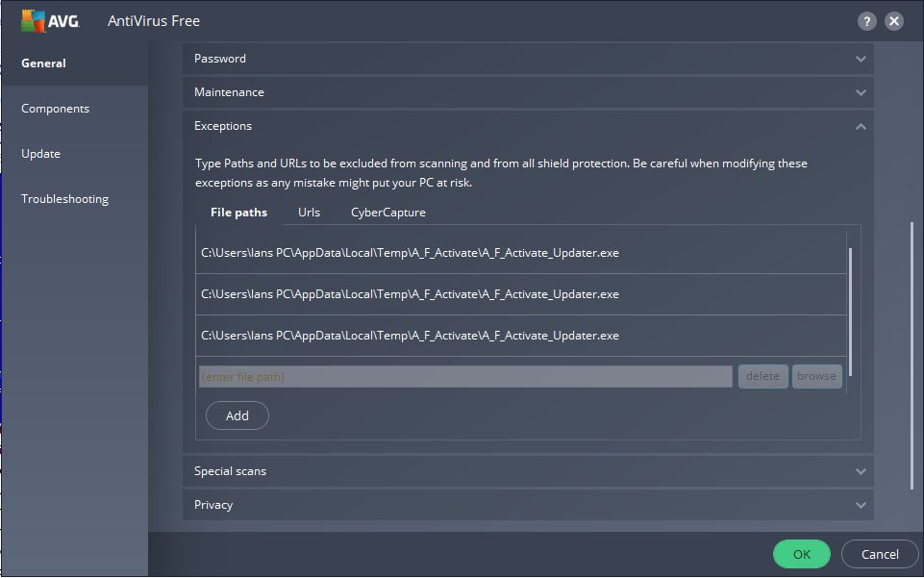The image size is (924, 578).
Task: Open the help question mark icon
Action: (x=866, y=21)
